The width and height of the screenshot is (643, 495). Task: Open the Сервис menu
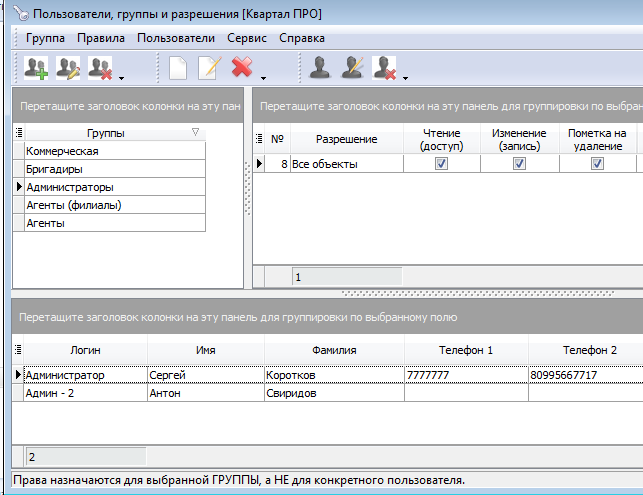pos(245,38)
